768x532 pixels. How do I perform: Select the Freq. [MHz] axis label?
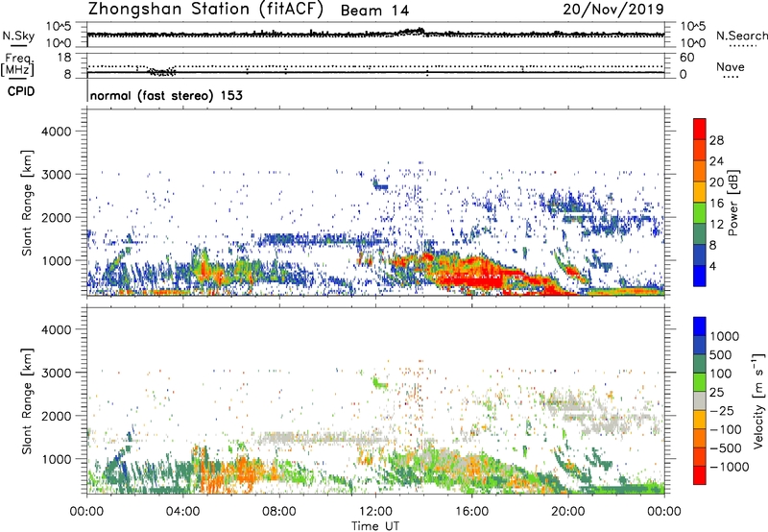pos(17,65)
